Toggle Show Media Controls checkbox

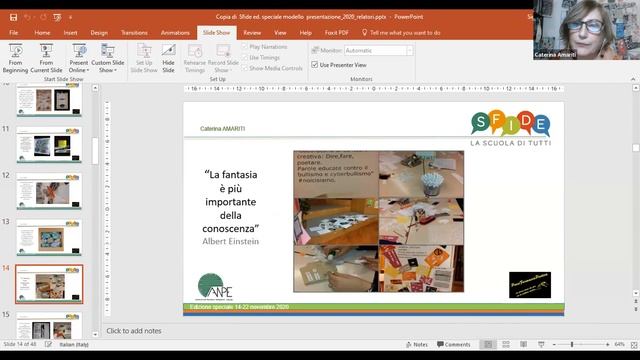pyautogui.click(x=244, y=68)
